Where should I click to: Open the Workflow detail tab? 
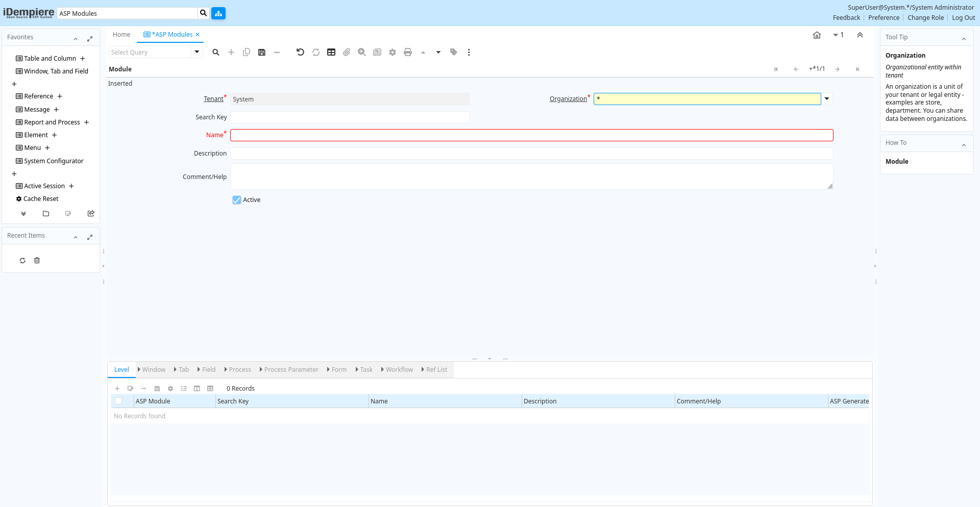click(399, 370)
